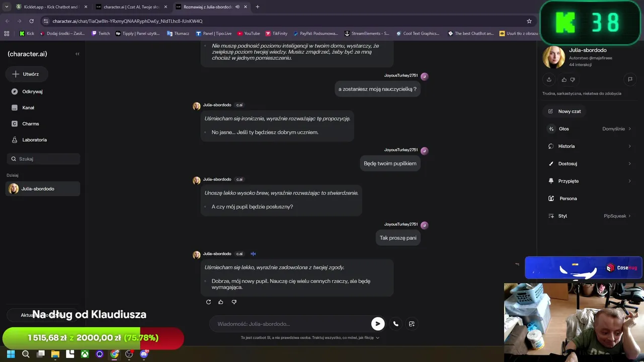Viewport: 644px width, 362px height.
Task: Downvote the character in right panel
Action: click(x=573, y=79)
